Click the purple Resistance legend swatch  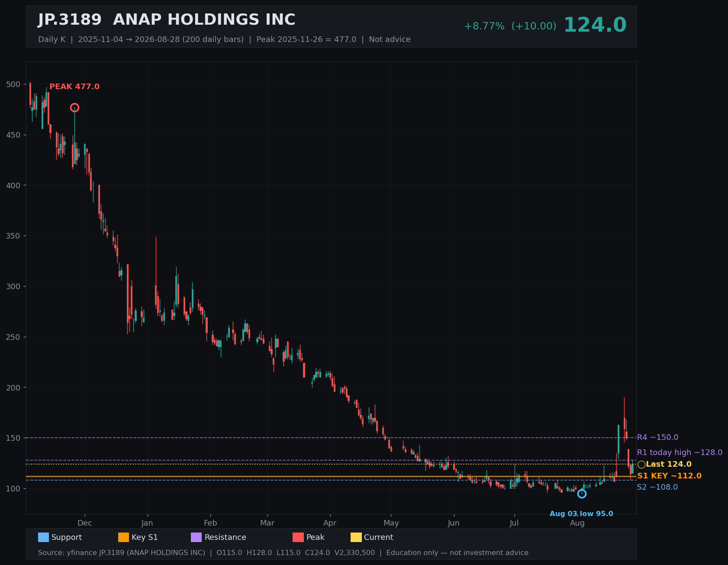coord(196,537)
